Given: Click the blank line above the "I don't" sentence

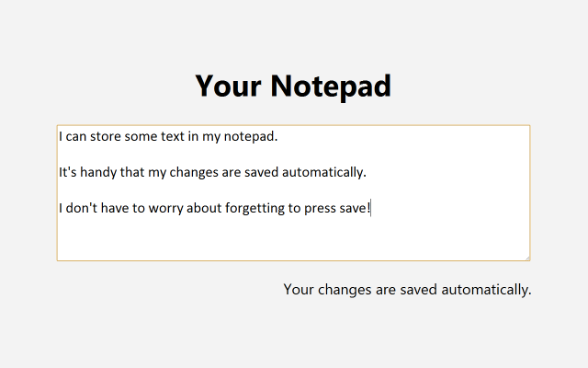Looking at the screenshot, I should coord(276,190).
